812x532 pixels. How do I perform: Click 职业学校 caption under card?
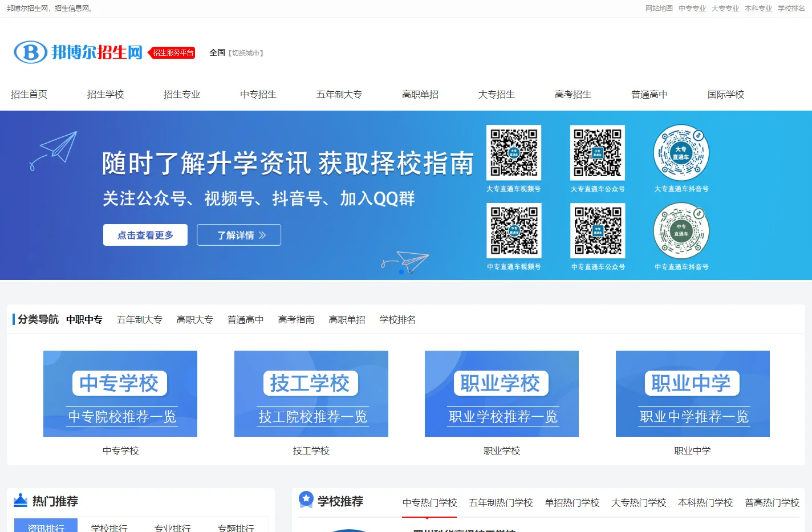(502, 451)
